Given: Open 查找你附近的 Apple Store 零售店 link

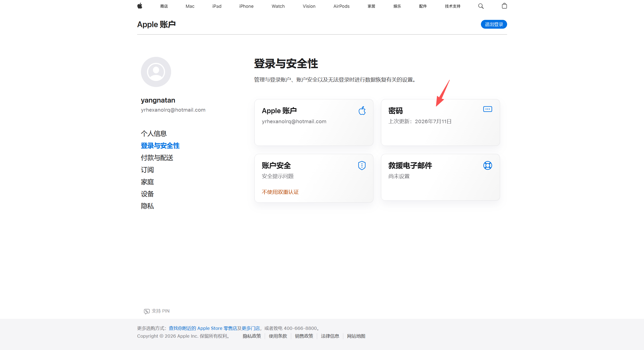Looking at the screenshot, I should [203, 328].
